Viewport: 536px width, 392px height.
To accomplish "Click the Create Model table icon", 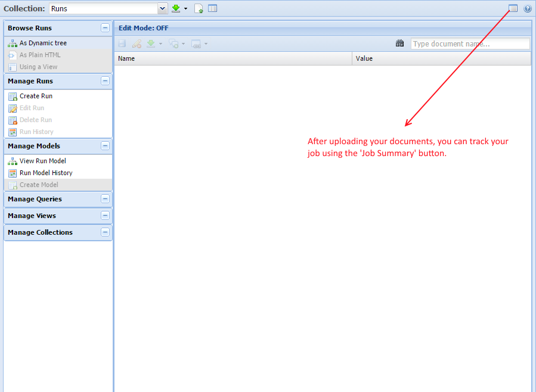I will [x=13, y=185].
